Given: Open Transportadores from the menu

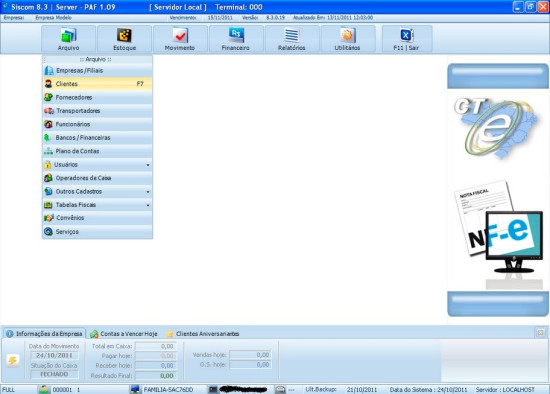Looking at the screenshot, I should pos(97,111).
